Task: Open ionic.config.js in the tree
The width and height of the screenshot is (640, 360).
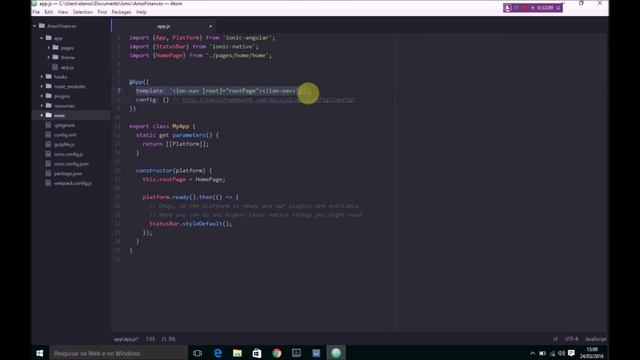Action: pos(69,154)
